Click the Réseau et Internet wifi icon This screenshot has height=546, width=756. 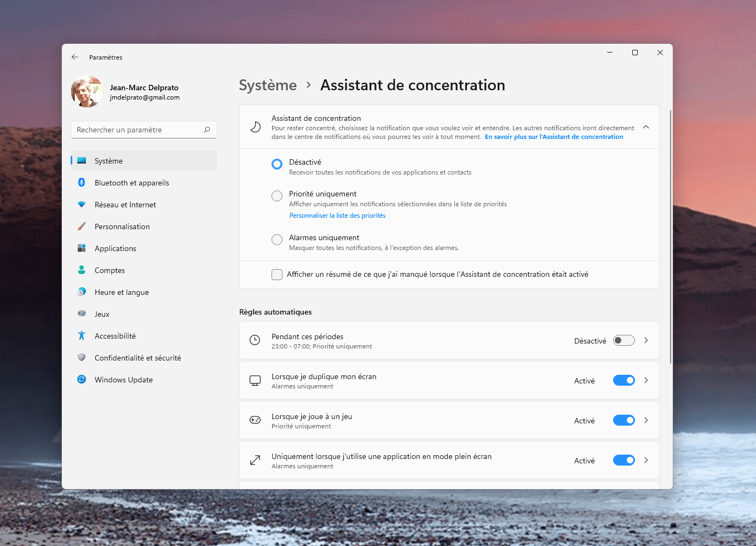point(82,204)
